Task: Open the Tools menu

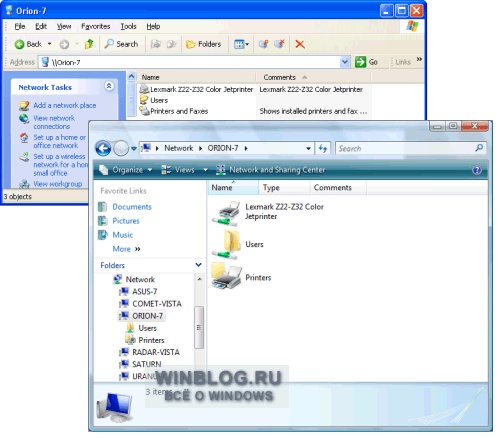Action: [x=128, y=26]
